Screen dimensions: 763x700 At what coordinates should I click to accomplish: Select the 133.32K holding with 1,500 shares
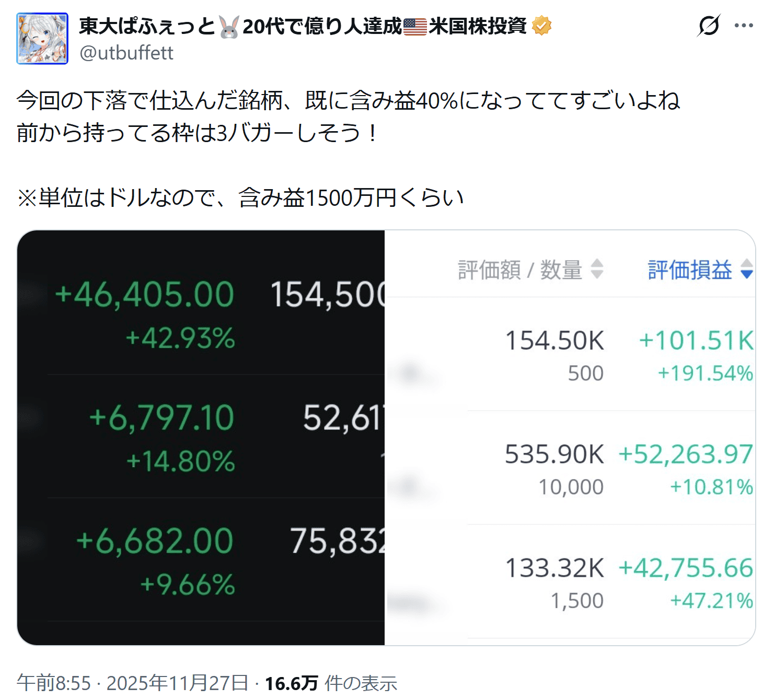[570, 582]
